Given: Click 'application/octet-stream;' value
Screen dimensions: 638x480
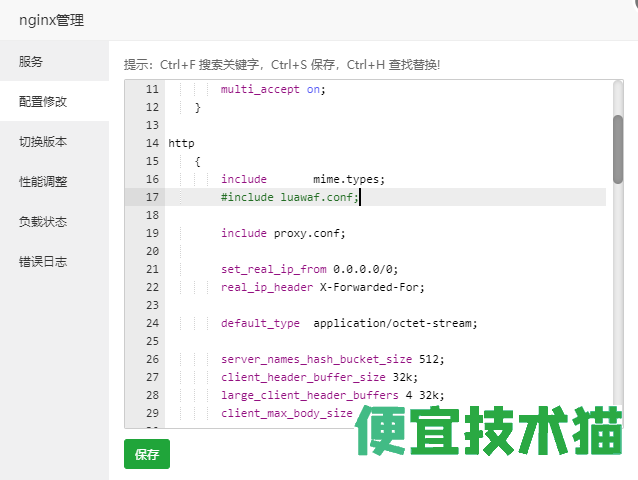Looking at the screenshot, I should (x=395, y=323).
